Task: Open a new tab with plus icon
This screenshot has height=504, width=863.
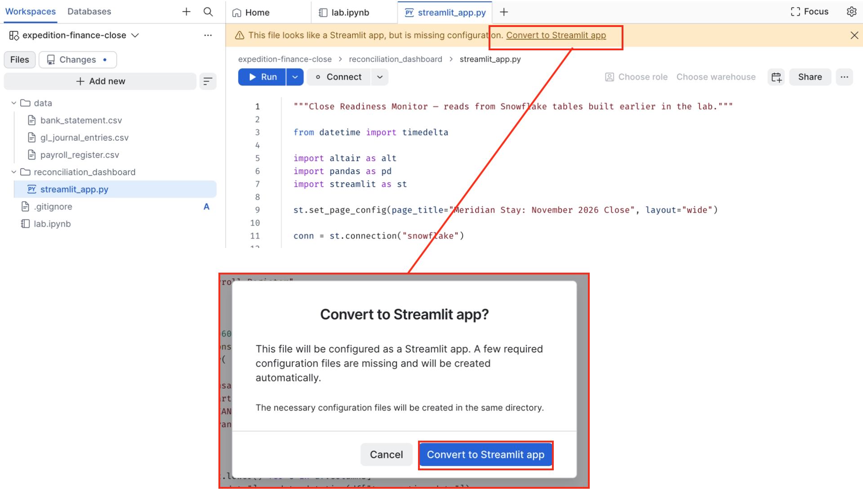Action: click(x=504, y=12)
